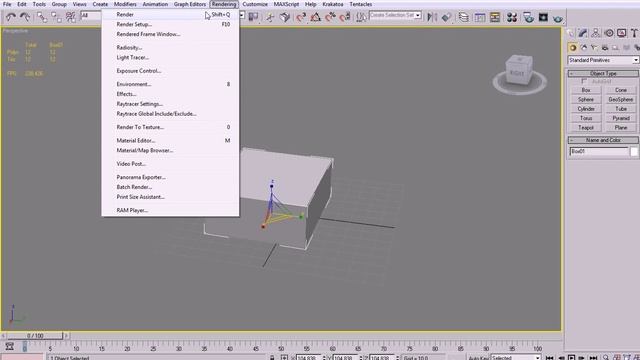Open Rendered Frame Window toolbar icon
Viewport: 640px width, 360px height.
click(x=543, y=17)
